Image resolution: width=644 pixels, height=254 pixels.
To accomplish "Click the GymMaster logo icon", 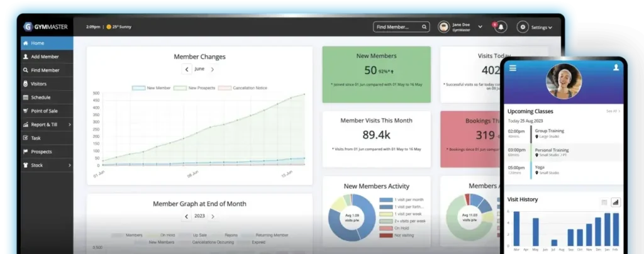I will (28, 27).
